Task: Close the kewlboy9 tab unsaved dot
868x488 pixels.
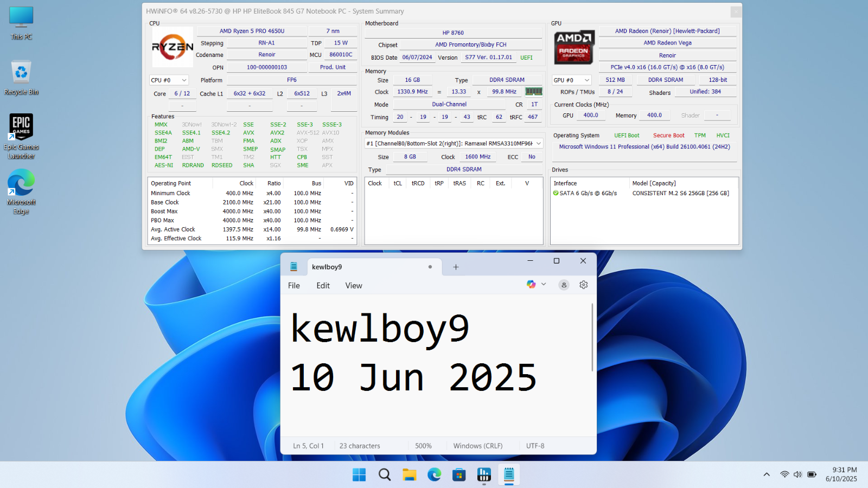Action: (430, 267)
